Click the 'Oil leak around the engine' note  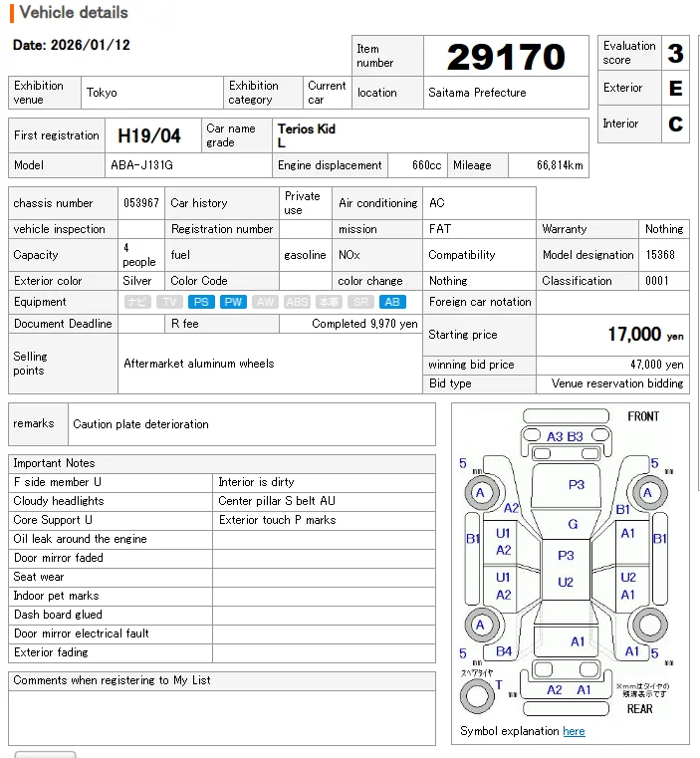point(81,539)
